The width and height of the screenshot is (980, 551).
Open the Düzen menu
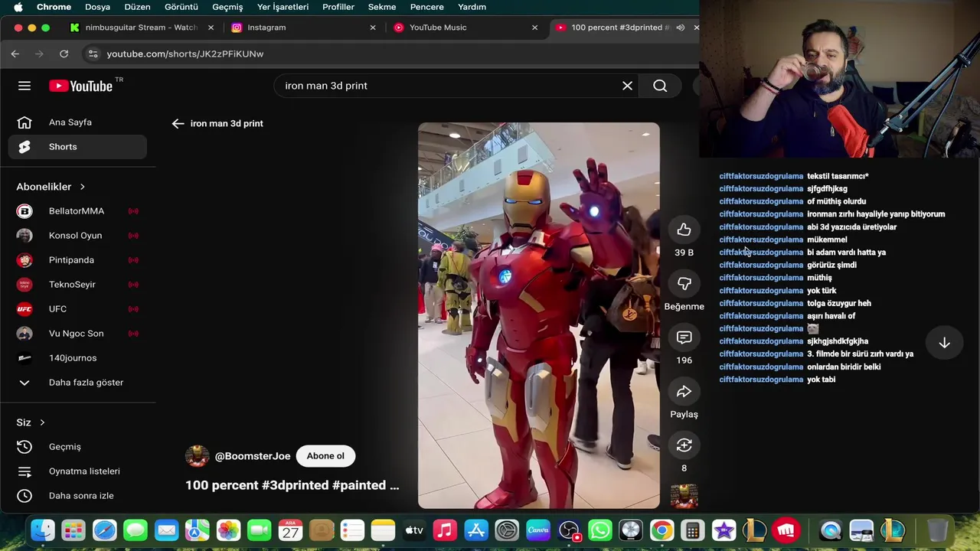pos(137,7)
